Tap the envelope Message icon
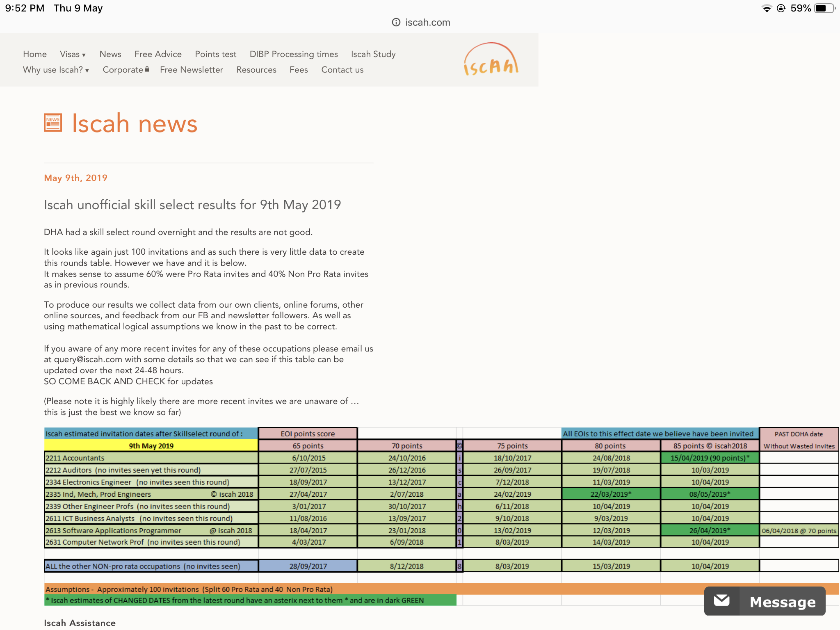The height and width of the screenshot is (630, 840). click(x=721, y=601)
